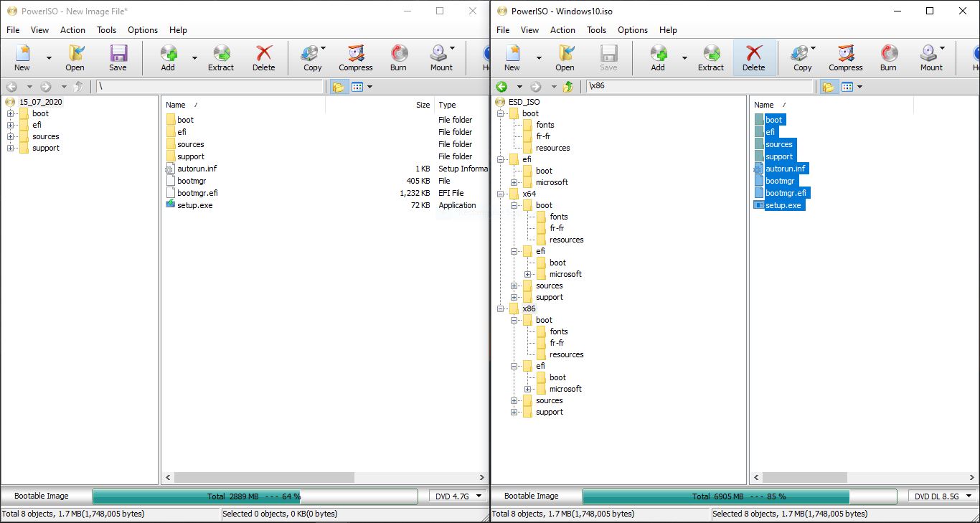Click Bootable Image label in Windows10.iso window
This screenshot has width=980, height=523.
[x=532, y=496]
